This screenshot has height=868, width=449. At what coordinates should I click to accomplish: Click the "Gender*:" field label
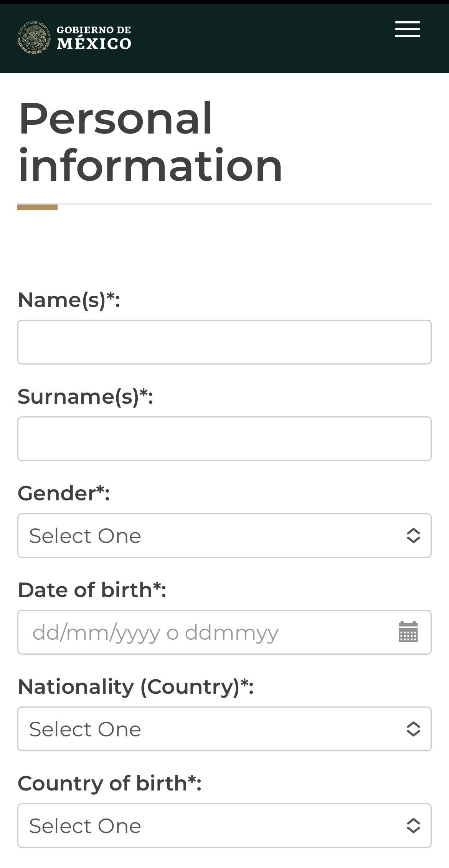click(64, 493)
